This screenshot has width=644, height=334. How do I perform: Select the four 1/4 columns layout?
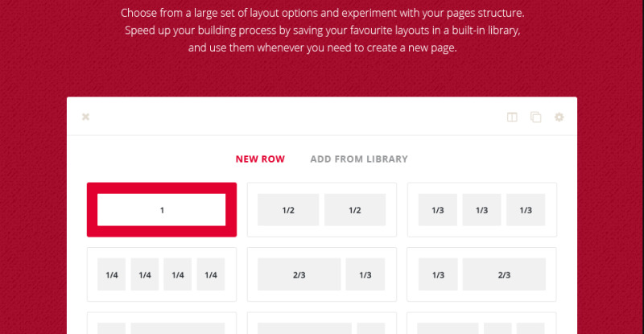[162, 274]
